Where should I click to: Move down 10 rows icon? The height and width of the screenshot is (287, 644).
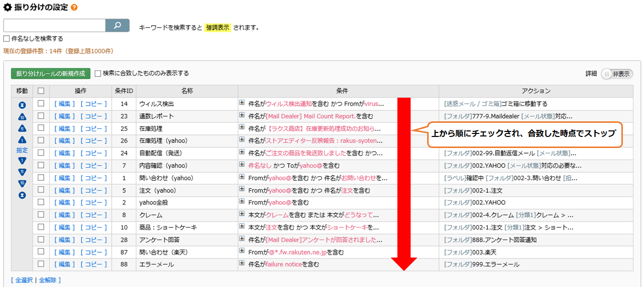[22, 183]
